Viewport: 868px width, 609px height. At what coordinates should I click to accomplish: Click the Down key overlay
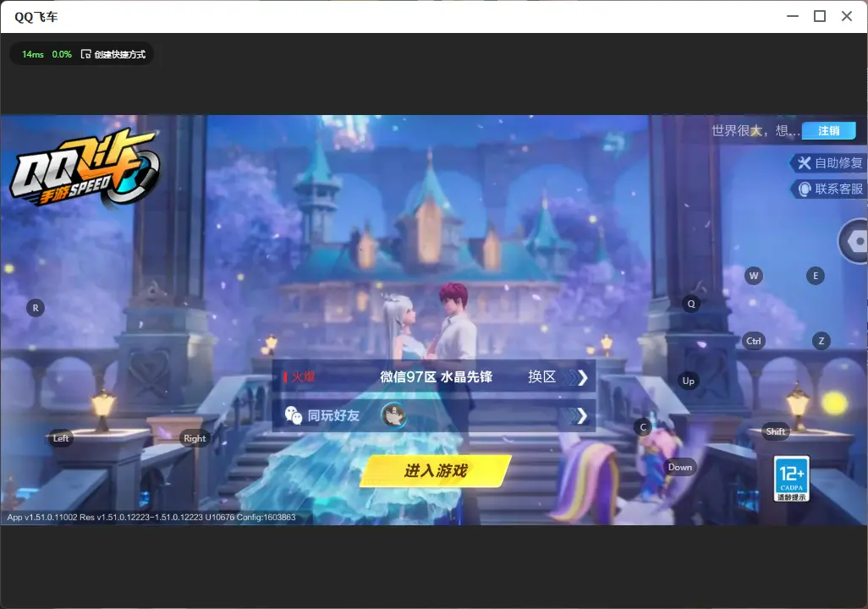(x=680, y=467)
